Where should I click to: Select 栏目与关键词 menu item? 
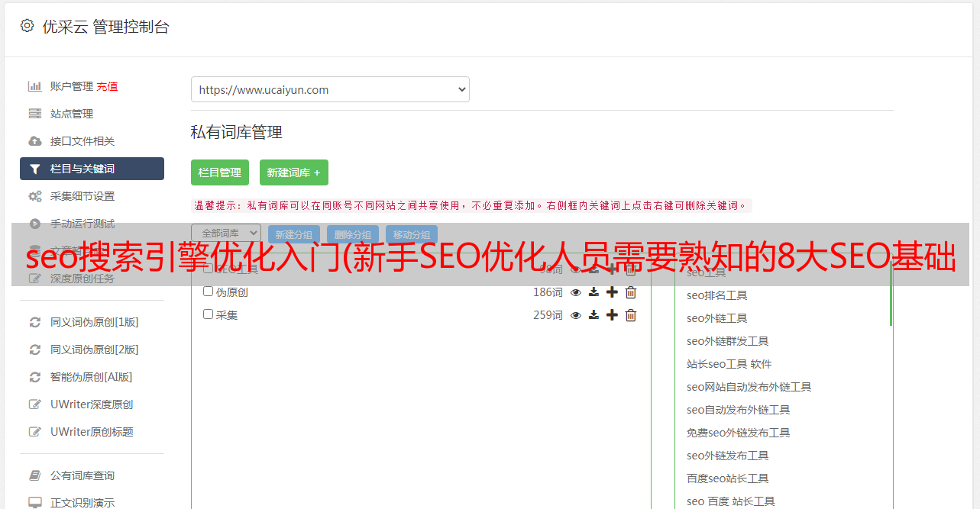pyautogui.click(x=92, y=169)
